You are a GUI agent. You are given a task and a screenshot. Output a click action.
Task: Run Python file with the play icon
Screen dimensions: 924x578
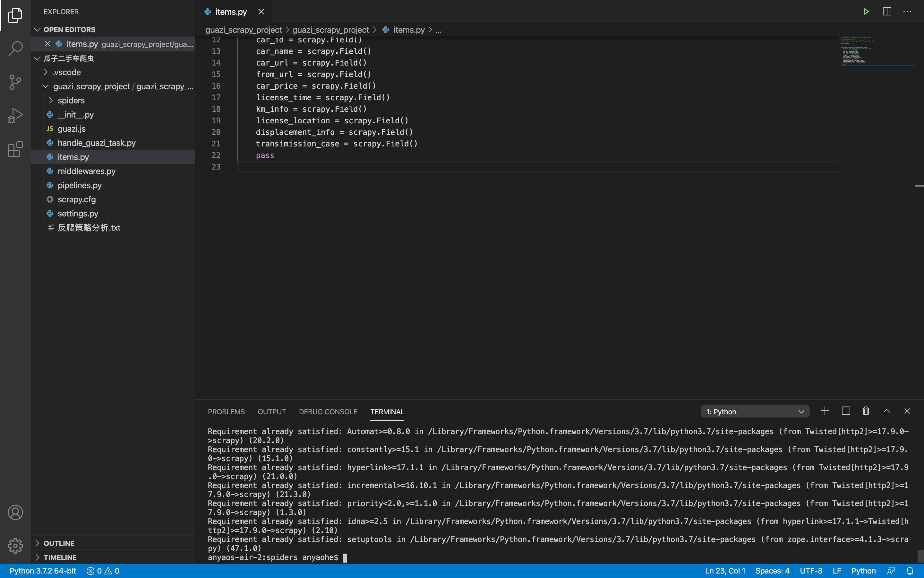point(866,12)
